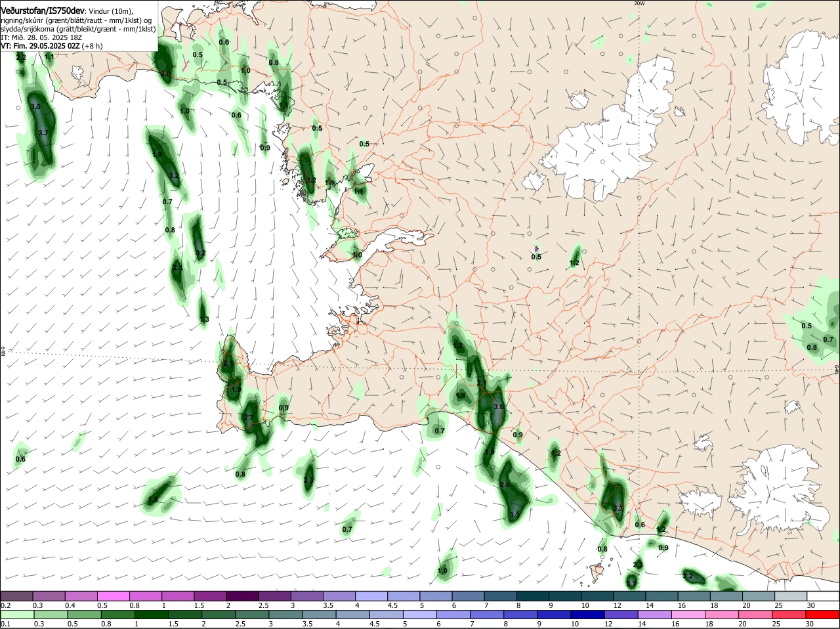Pick the dusky mauve swatch at 0.2 in the top legend
Image resolution: width=840 pixels, height=629 pixels.
point(16,596)
